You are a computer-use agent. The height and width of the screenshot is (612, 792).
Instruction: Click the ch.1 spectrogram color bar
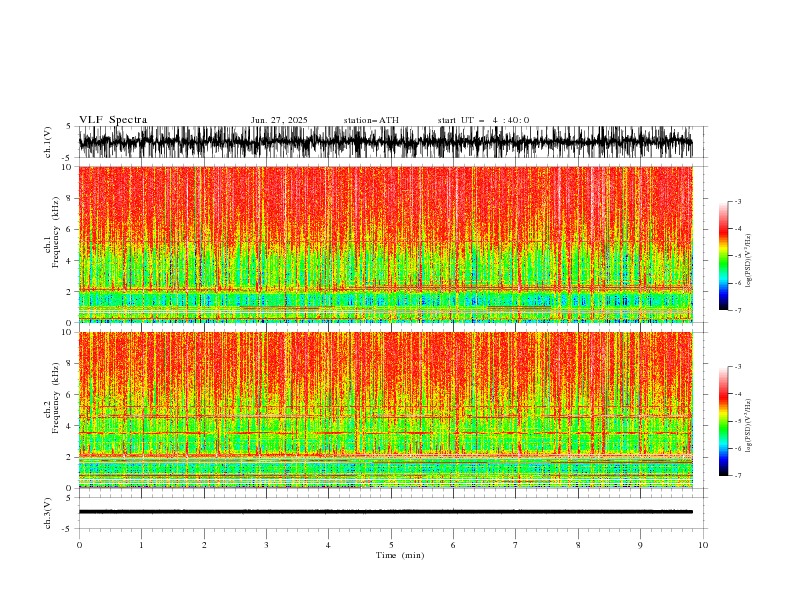(723, 256)
